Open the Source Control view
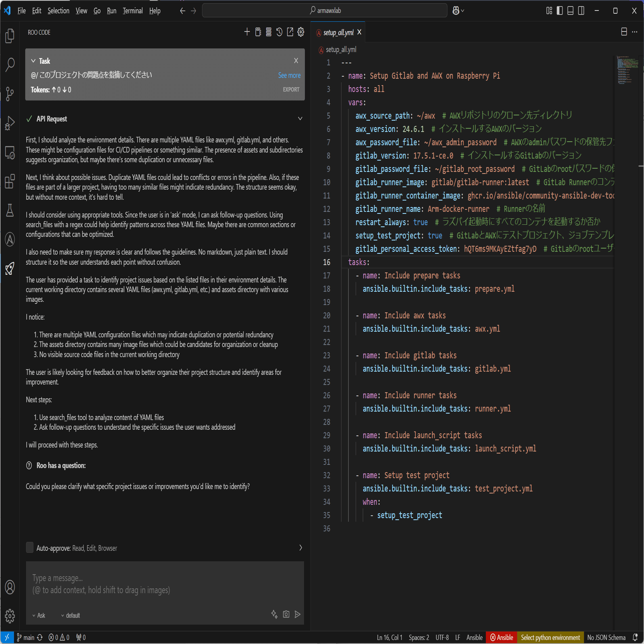Screen dimensions: 644x644 (x=10, y=94)
